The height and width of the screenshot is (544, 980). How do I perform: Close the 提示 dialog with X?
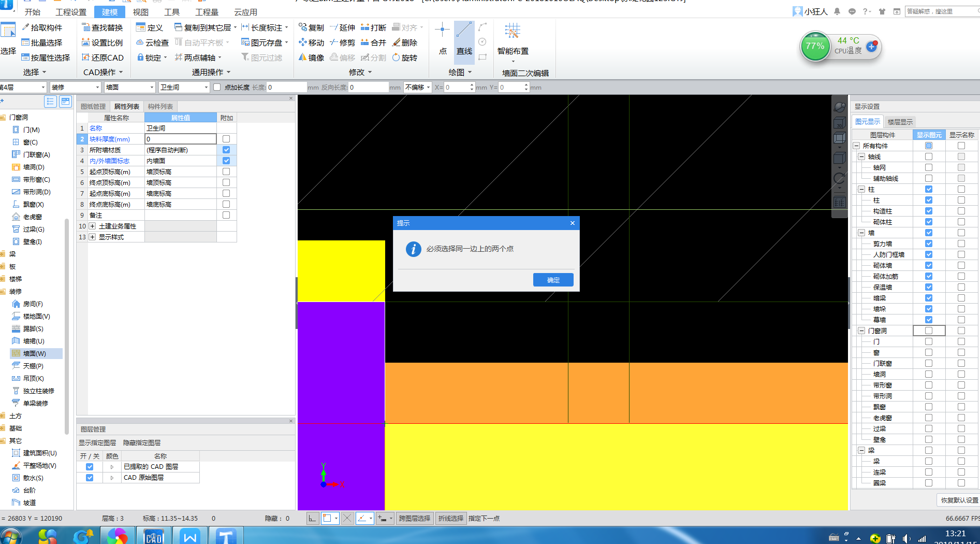(572, 223)
